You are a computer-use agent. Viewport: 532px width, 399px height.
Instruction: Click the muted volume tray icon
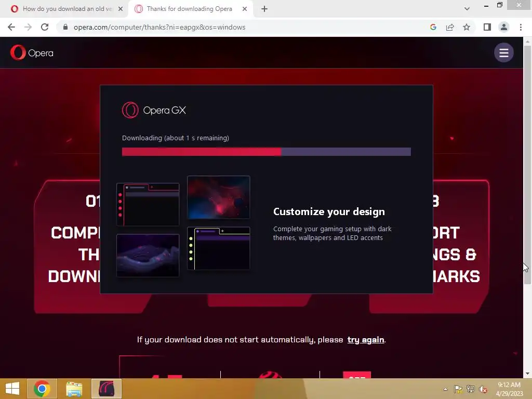point(483,389)
